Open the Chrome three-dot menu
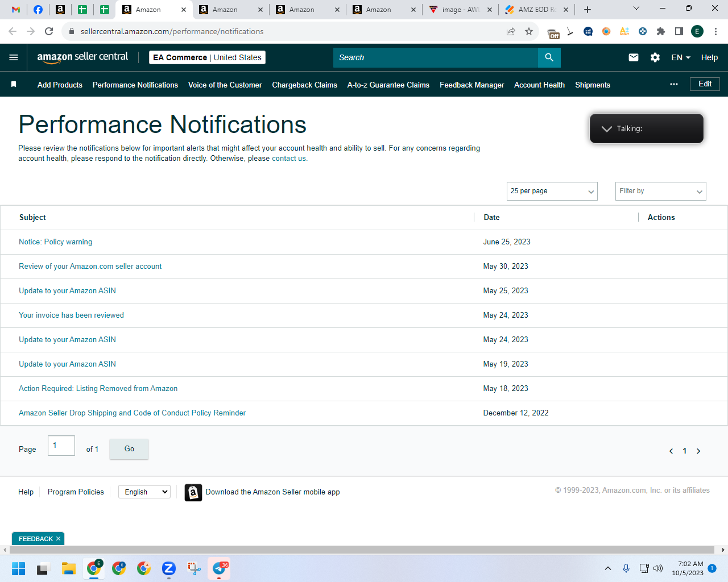The height and width of the screenshot is (582, 728). pyautogui.click(x=716, y=31)
